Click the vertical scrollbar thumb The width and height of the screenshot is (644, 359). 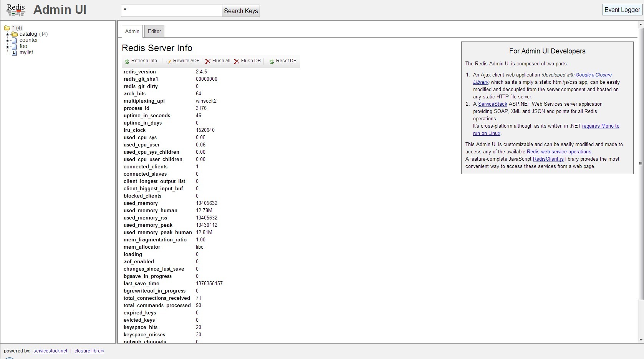pyautogui.click(x=641, y=164)
